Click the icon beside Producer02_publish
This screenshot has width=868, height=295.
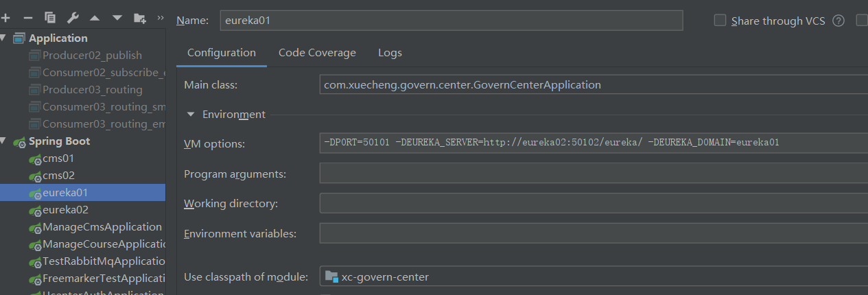point(34,56)
